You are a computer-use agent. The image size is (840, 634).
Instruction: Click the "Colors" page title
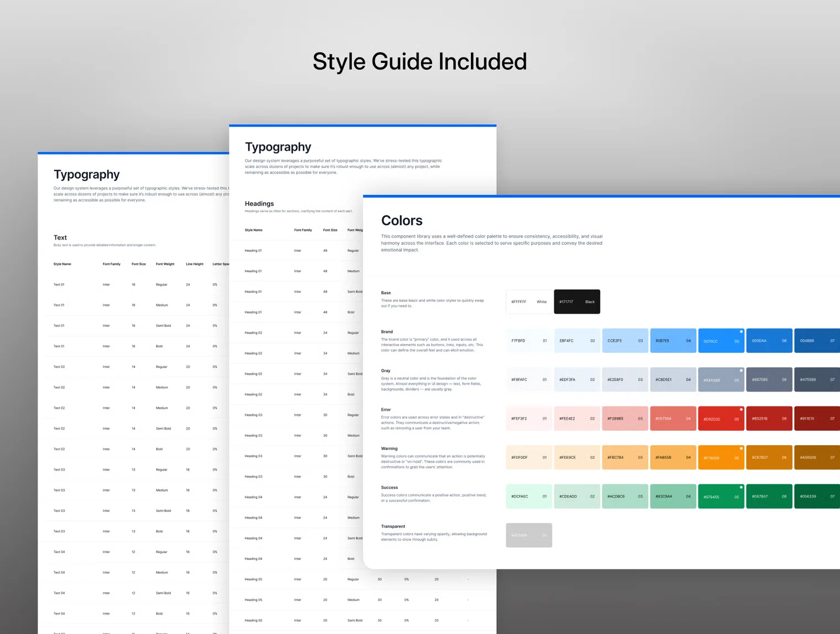point(402,220)
